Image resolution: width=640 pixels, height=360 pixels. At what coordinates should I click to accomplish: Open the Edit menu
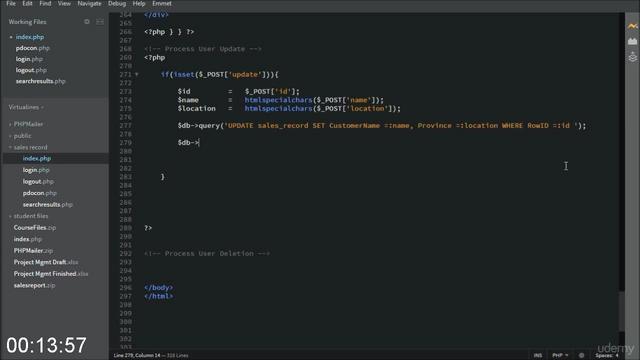(27, 4)
